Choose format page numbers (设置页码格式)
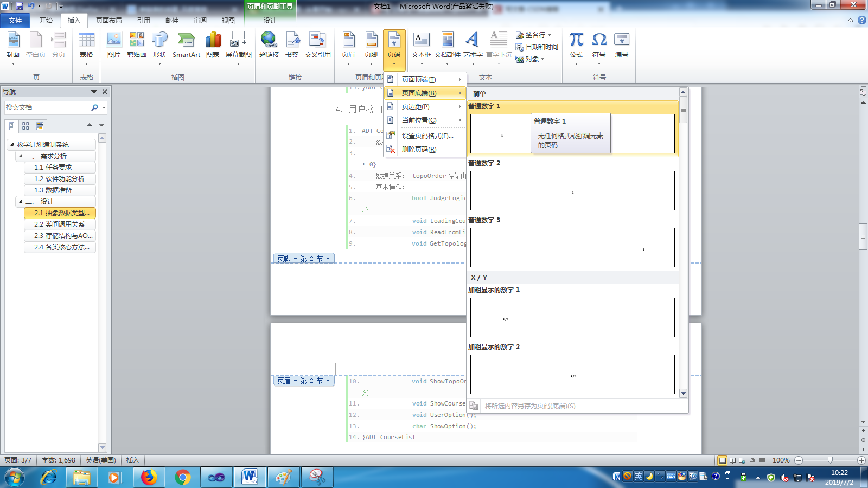The image size is (868, 488). click(425, 136)
